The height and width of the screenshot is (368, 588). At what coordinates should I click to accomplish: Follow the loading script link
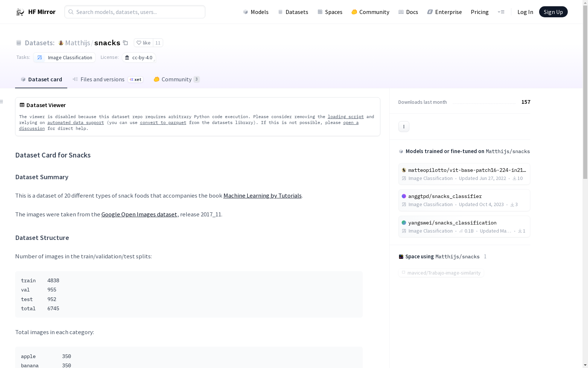point(346,117)
